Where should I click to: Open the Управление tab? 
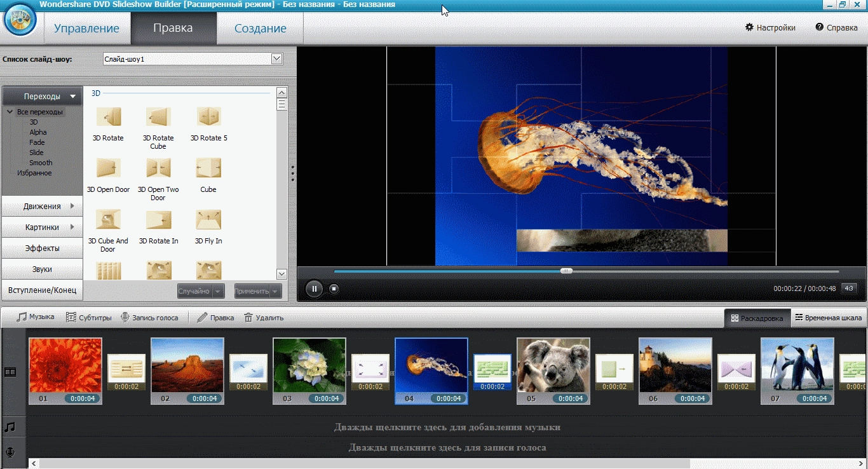pos(86,29)
